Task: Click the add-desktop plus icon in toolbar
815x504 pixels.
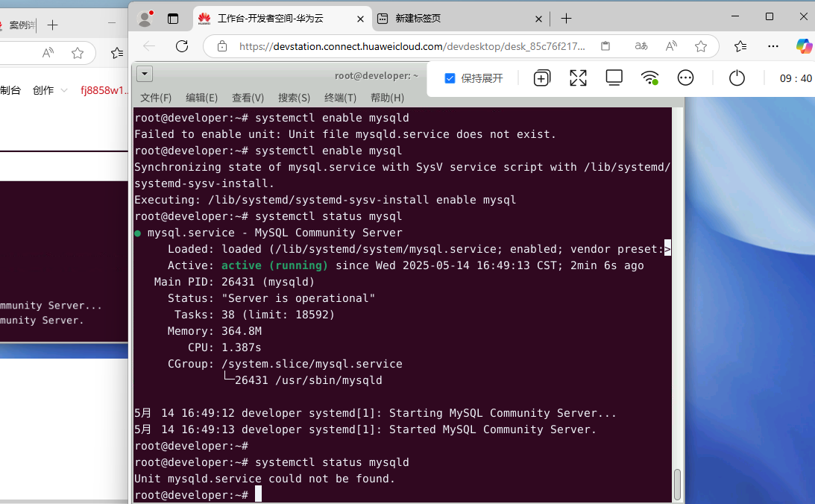Action: 541,78
